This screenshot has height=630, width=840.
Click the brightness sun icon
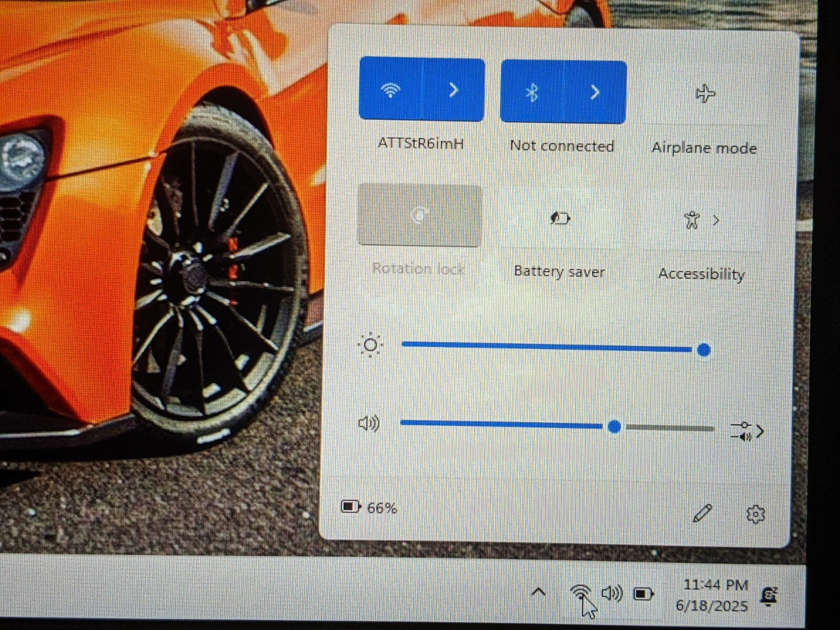[370, 345]
